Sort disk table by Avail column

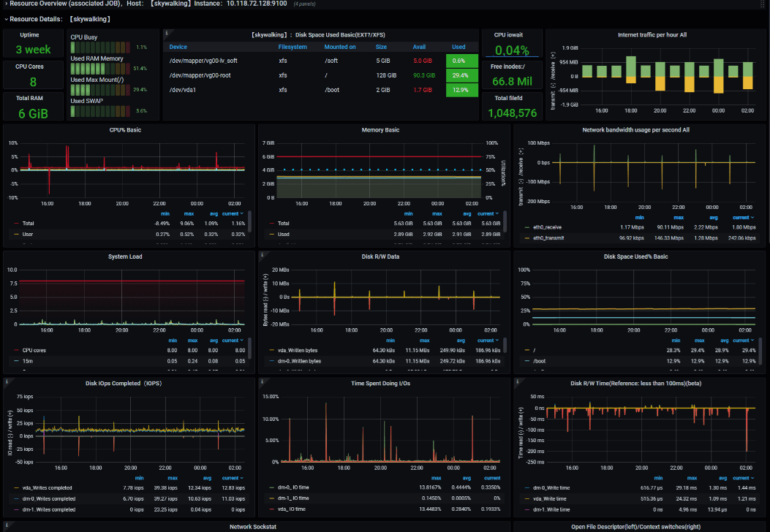point(419,47)
